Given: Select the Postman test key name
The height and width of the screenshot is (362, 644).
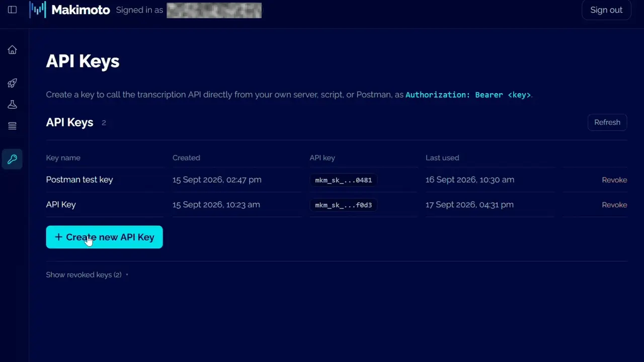Looking at the screenshot, I should [x=79, y=180].
